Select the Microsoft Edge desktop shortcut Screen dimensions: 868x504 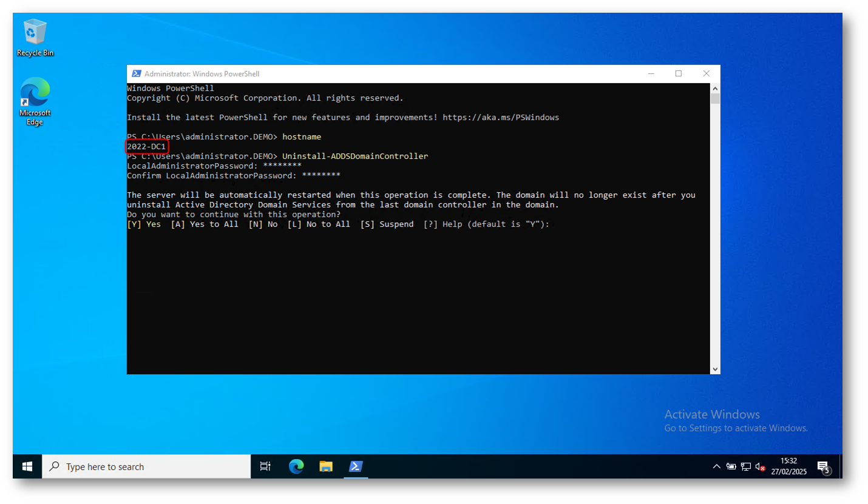click(35, 101)
